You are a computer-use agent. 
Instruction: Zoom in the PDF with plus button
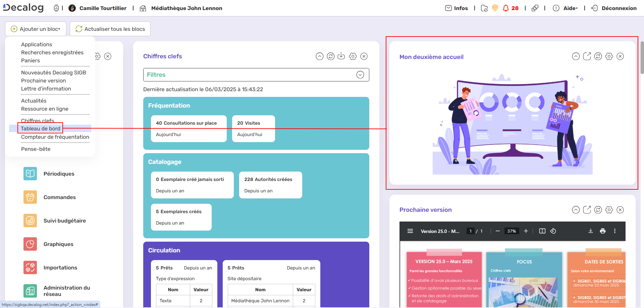point(526,231)
